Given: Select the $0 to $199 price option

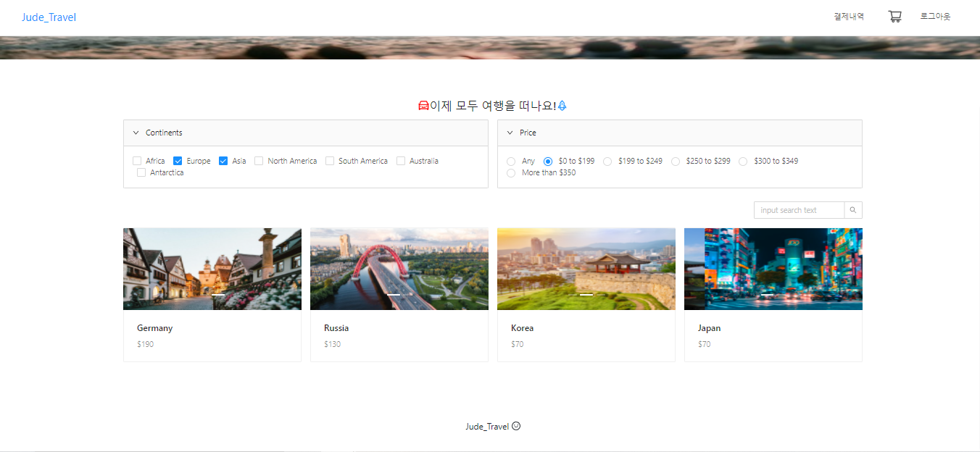Looking at the screenshot, I should (548, 162).
